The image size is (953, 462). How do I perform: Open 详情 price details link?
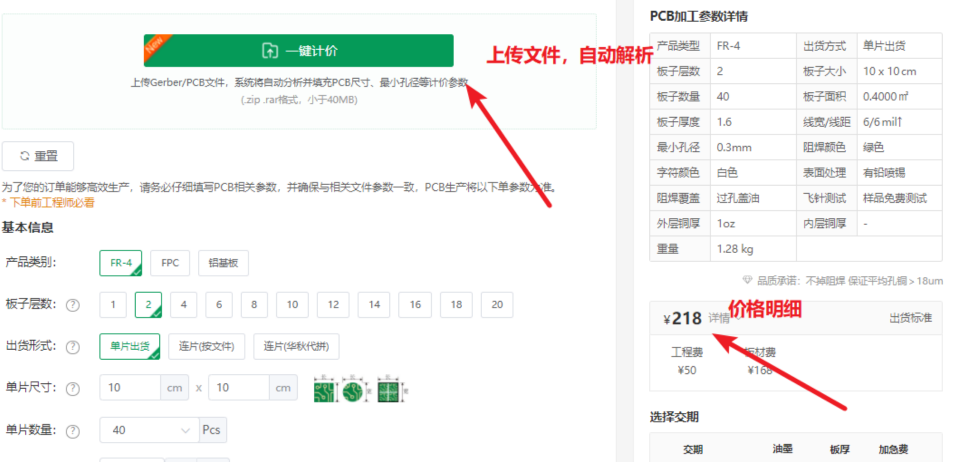pyautogui.click(x=719, y=319)
